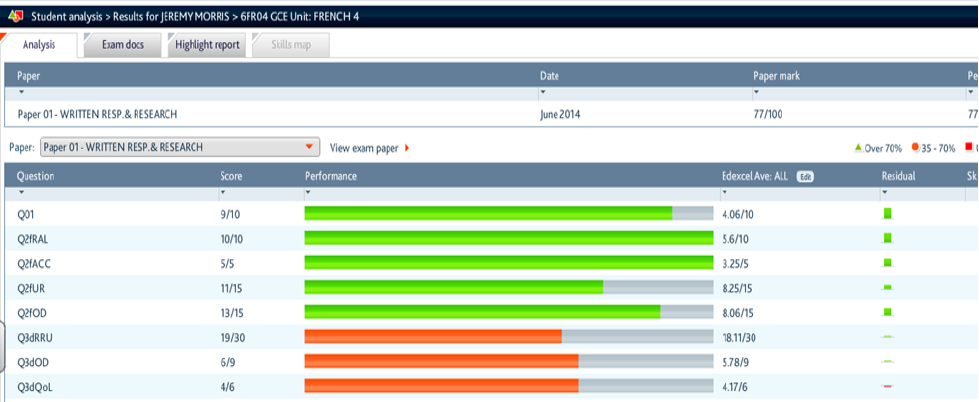Click the green residual marker for Q2fRAL

click(887, 238)
